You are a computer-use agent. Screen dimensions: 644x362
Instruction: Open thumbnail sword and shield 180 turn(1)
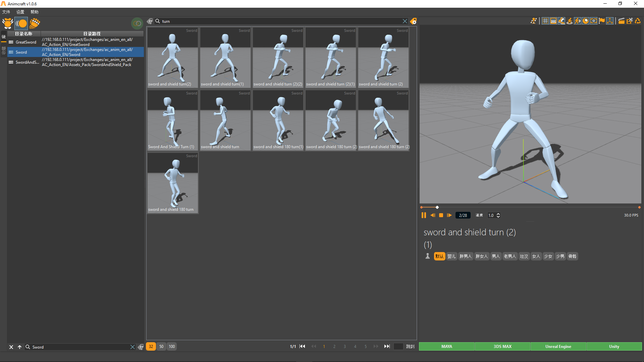(278, 120)
